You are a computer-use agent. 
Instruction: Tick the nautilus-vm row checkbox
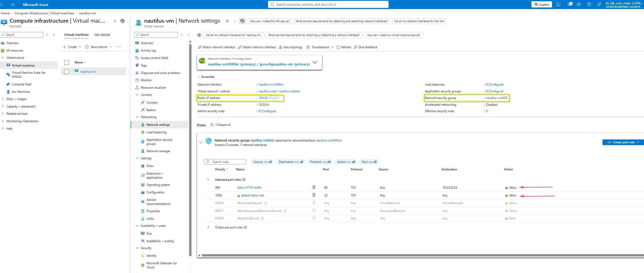[x=67, y=72]
